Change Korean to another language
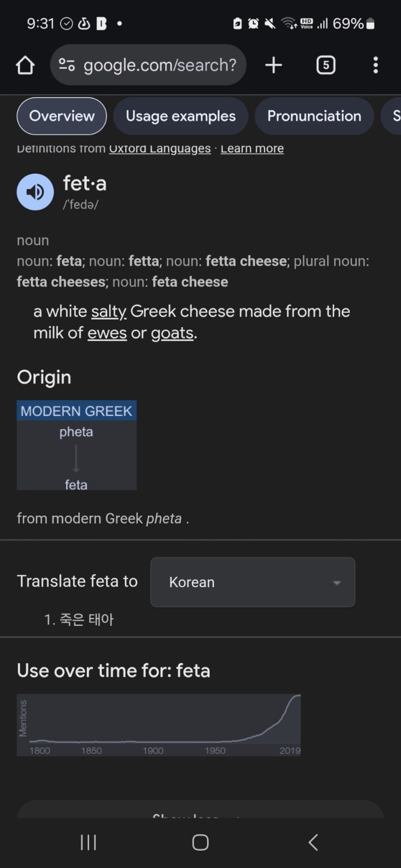The width and height of the screenshot is (401, 868). pos(252,582)
